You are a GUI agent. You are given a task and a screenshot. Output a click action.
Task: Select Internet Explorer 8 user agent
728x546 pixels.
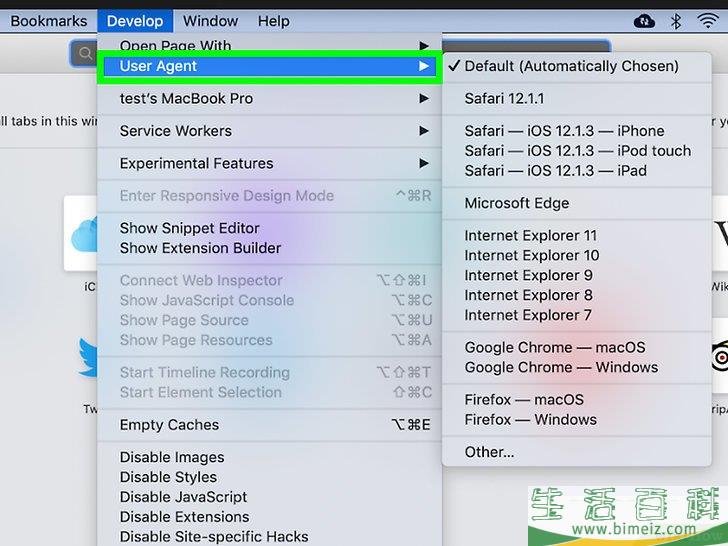[577, 295]
